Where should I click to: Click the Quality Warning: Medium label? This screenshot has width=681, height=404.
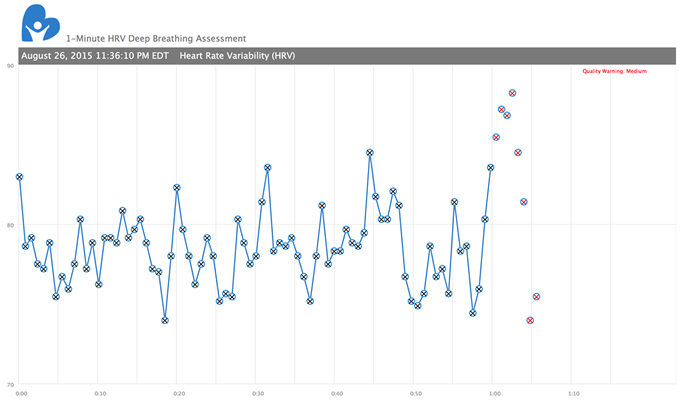[616, 72]
